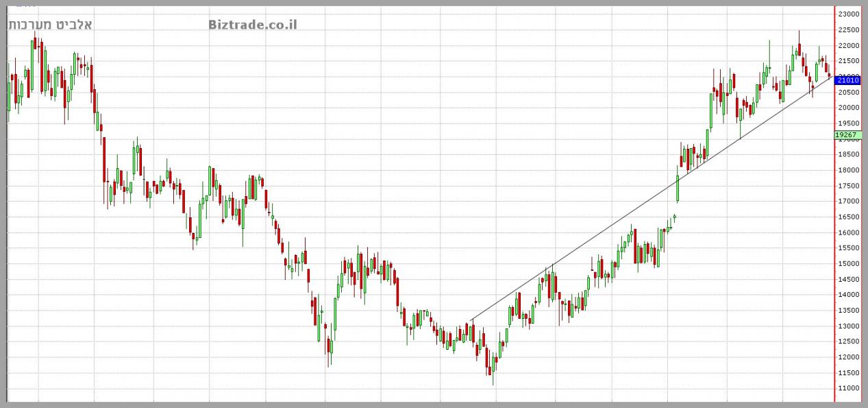The image size is (868, 408).
Task: Click the Biztrade.co.il watermark text
Action: (253, 25)
